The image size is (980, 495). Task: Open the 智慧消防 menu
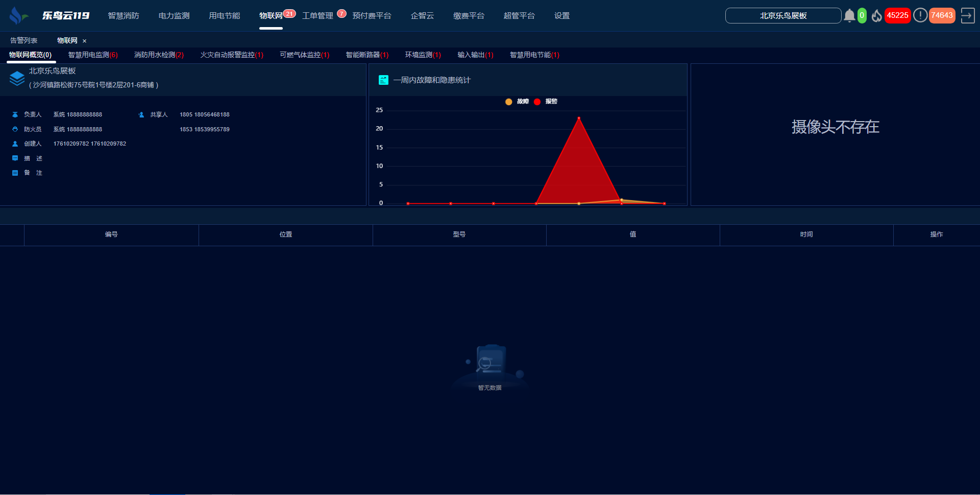pos(124,16)
